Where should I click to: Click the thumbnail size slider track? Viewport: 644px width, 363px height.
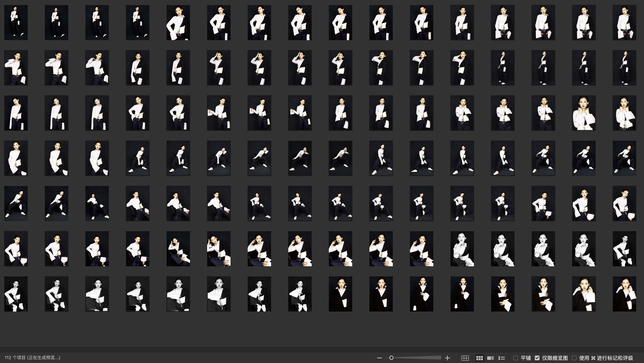pyautogui.click(x=417, y=358)
